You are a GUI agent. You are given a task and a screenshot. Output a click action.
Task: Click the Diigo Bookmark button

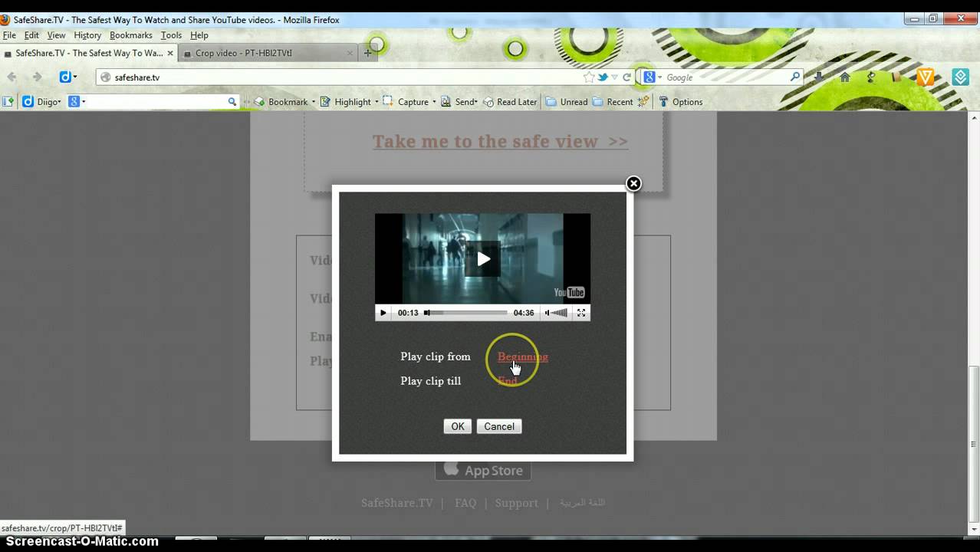[x=281, y=102]
